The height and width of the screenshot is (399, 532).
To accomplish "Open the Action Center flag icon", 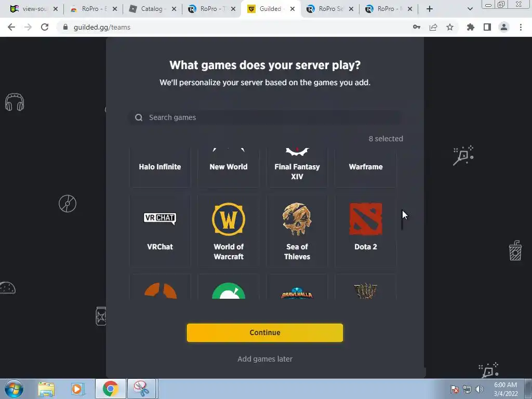I will [x=454, y=389].
